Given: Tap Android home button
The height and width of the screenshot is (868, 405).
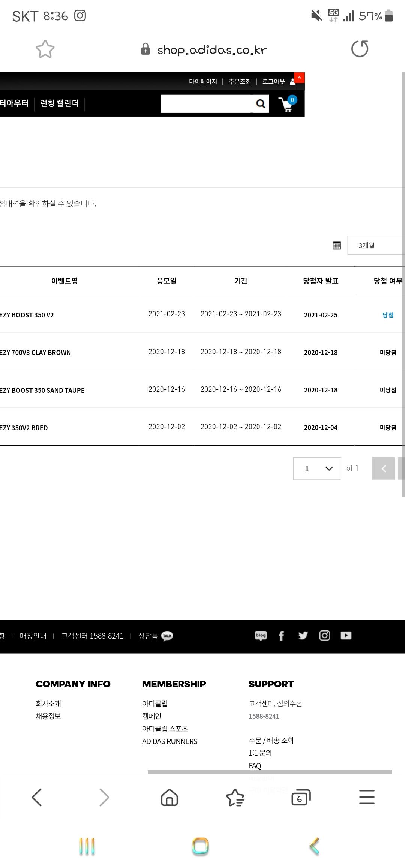Looking at the screenshot, I should tap(200, 846).
